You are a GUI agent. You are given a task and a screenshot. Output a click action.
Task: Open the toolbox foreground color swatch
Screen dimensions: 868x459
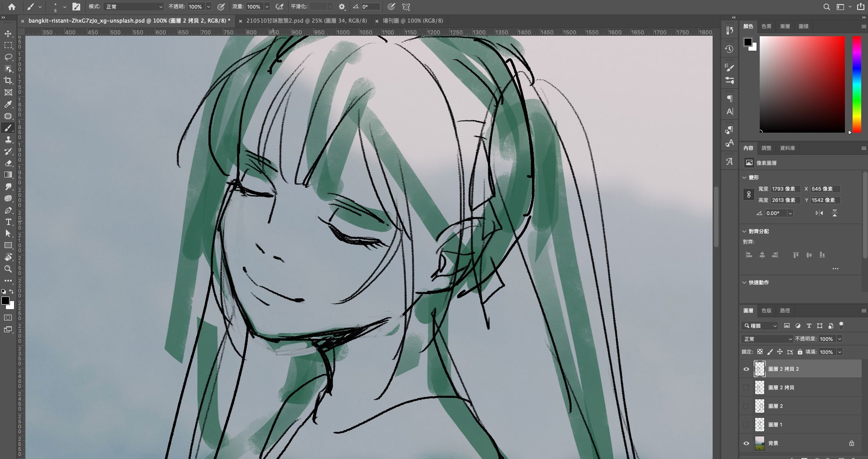click(5, 301)
